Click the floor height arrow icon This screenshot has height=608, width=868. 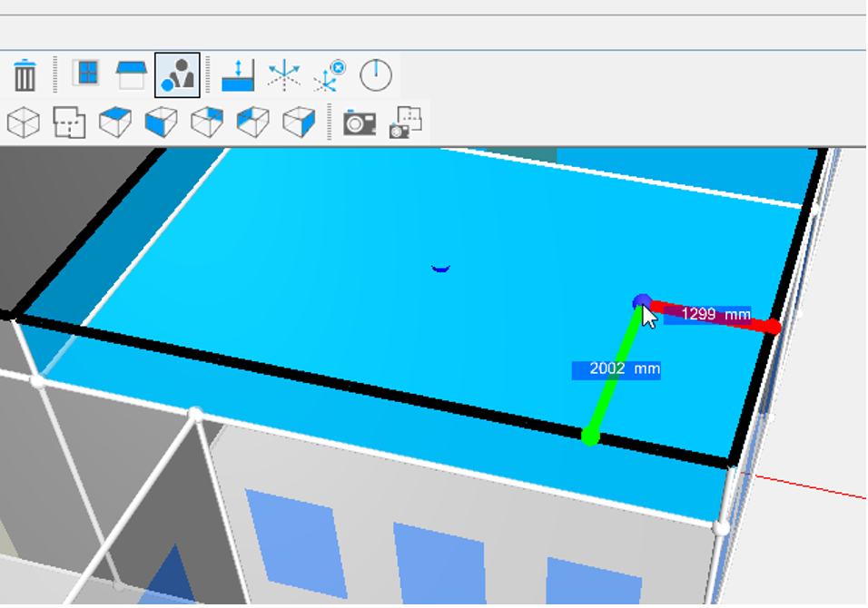[x=238, y=75]
